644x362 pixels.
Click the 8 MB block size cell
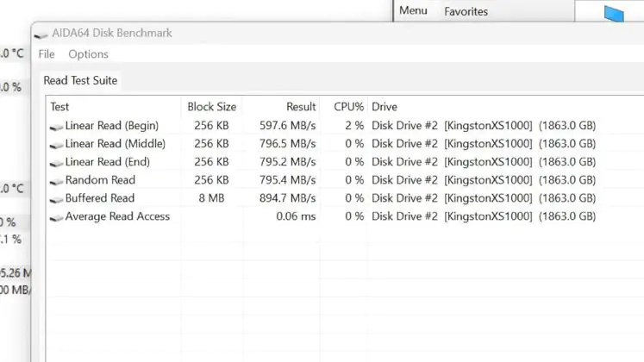[x=211, y=198]
